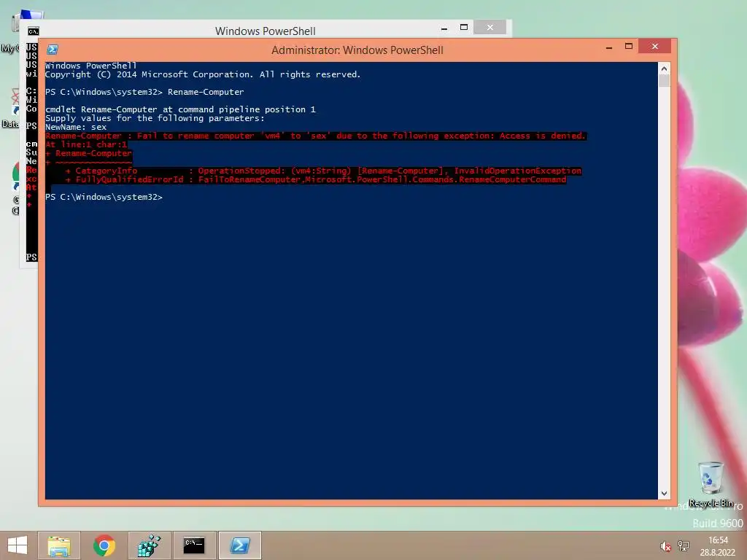This screenshot has width=747, height=560.
Task: Close the Administrator PowerShell window
Action: (654, 46)
